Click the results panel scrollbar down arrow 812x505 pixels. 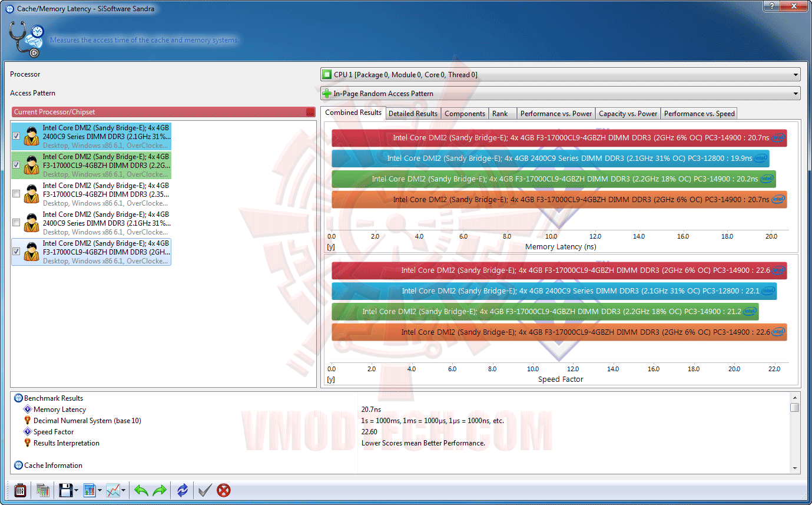point(795,468)
